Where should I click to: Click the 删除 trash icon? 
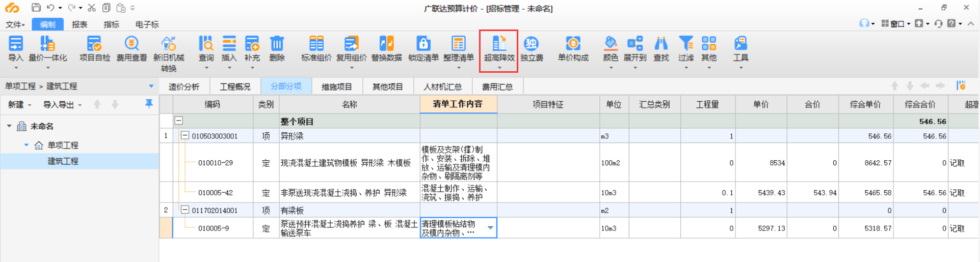[x=277, y=44]
